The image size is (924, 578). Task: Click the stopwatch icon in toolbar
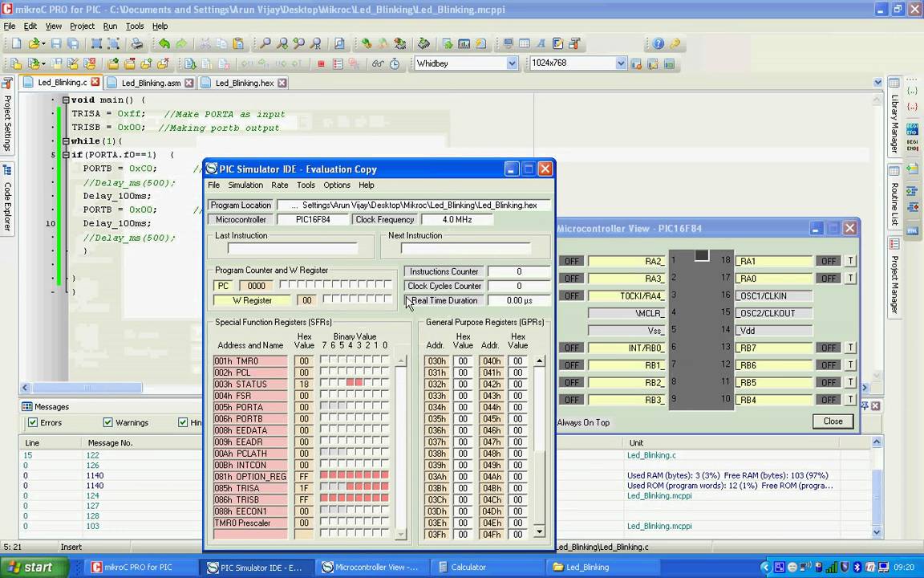click(395, 63)
